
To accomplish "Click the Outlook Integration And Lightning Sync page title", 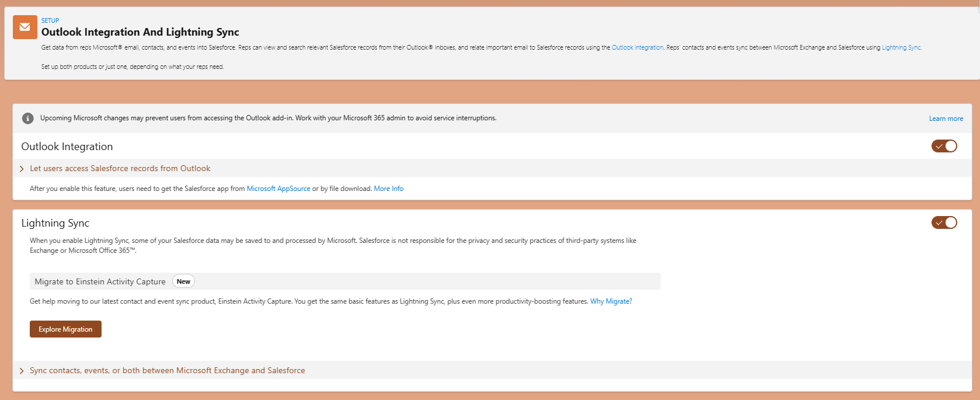I will pyautogui.click(x=140, y=32).
